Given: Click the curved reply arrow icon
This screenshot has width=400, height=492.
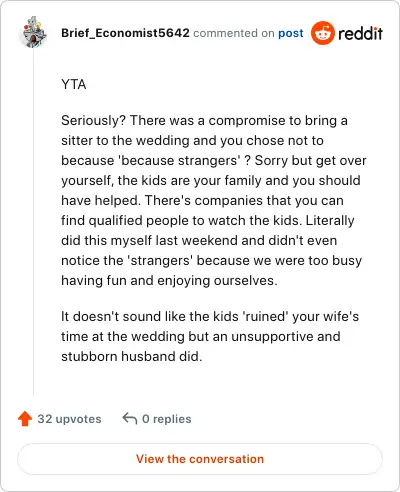Looking at the screenshot, I should (x=130, y=418).
